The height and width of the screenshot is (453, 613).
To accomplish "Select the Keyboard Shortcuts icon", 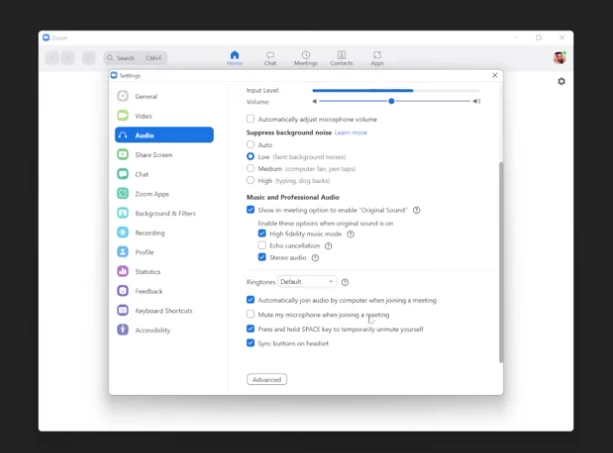I will tap(123, 310).
